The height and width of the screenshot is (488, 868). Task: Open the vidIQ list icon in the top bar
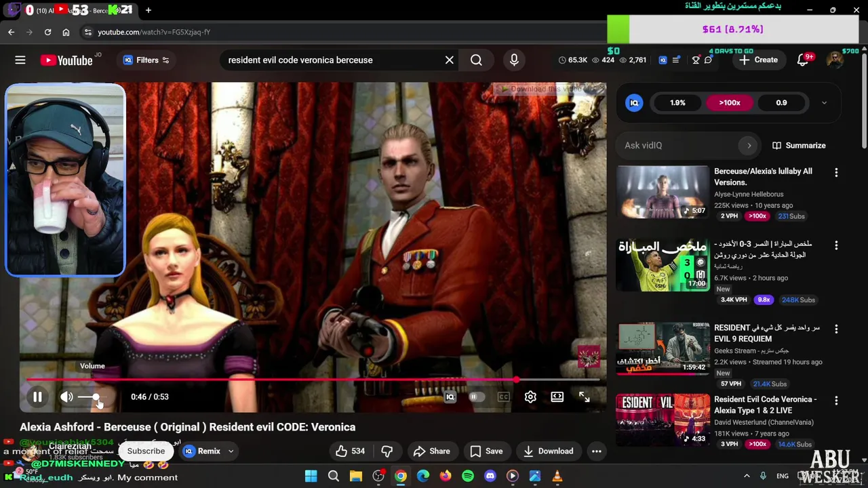(676, 60)
